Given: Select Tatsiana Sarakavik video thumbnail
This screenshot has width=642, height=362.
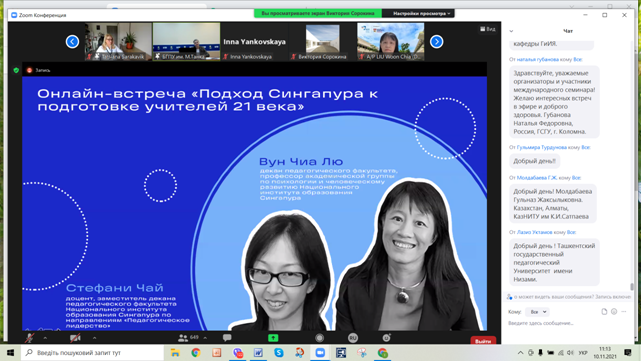Looking at the screenshot, I should [118, 42].
